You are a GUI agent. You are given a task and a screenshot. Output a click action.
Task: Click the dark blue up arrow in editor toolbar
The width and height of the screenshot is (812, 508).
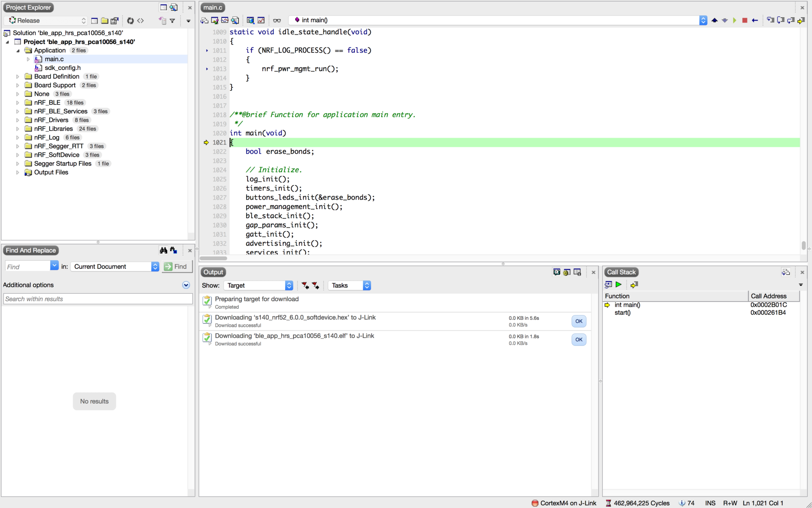pos(714,20)
